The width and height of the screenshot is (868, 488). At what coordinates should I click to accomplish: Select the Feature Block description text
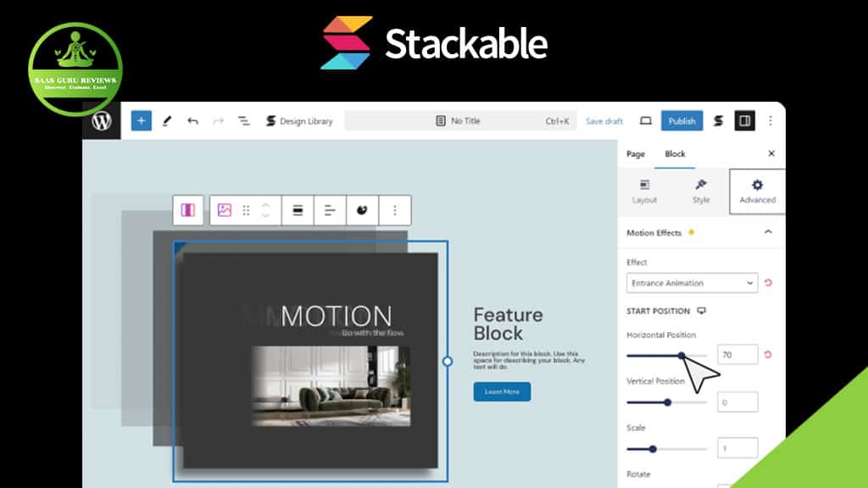(529, 360)
